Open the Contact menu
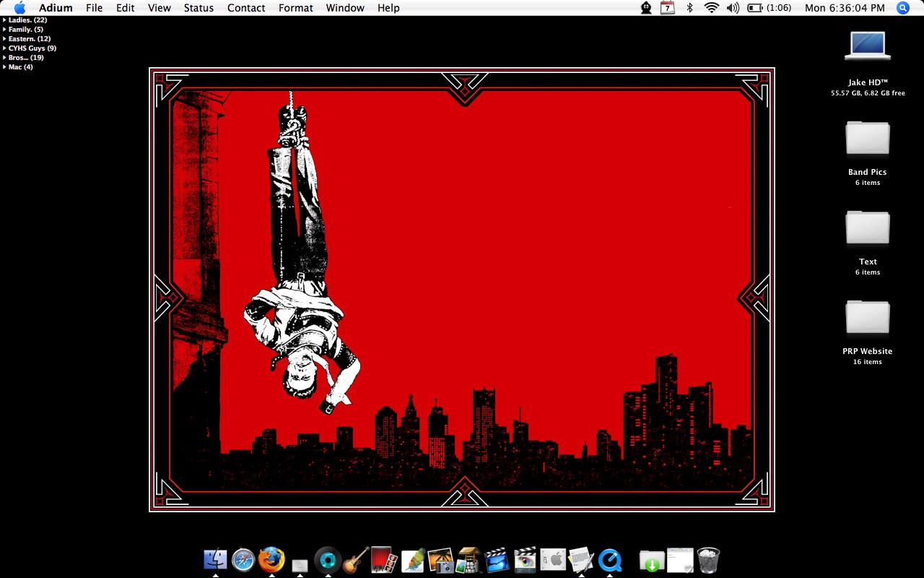 [x=246, y=8]
